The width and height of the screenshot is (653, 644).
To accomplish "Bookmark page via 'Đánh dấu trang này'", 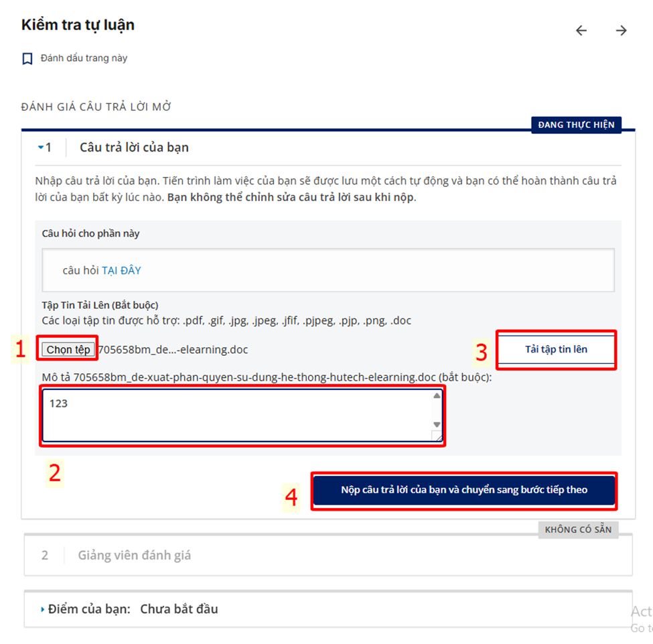I will [x=84, y=58].
